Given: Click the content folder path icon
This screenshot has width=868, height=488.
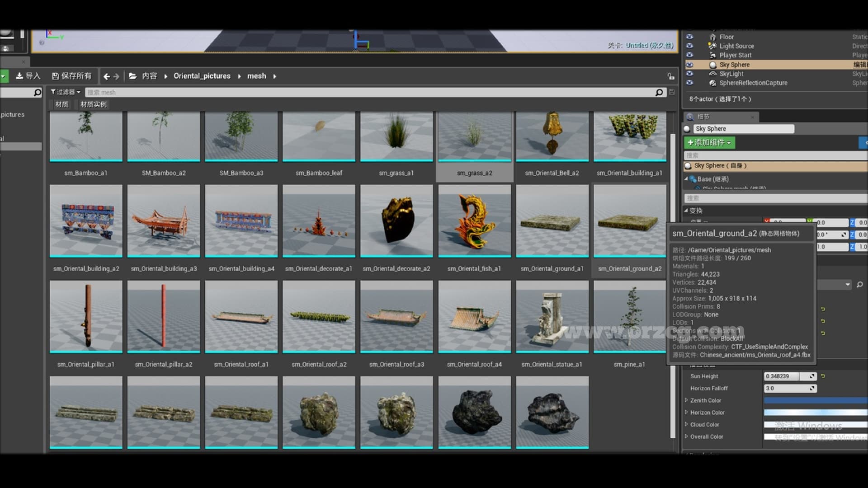Looking at the screenshot, I should click(132, 76).
